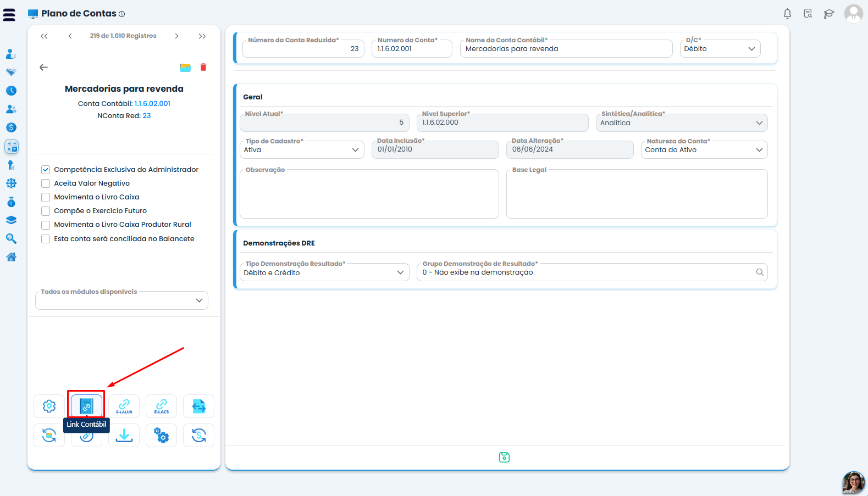Tick Compõe o Exercício Futuro
Image resolution: width=868 pixels, height=496 pixels.
point(46,211)
